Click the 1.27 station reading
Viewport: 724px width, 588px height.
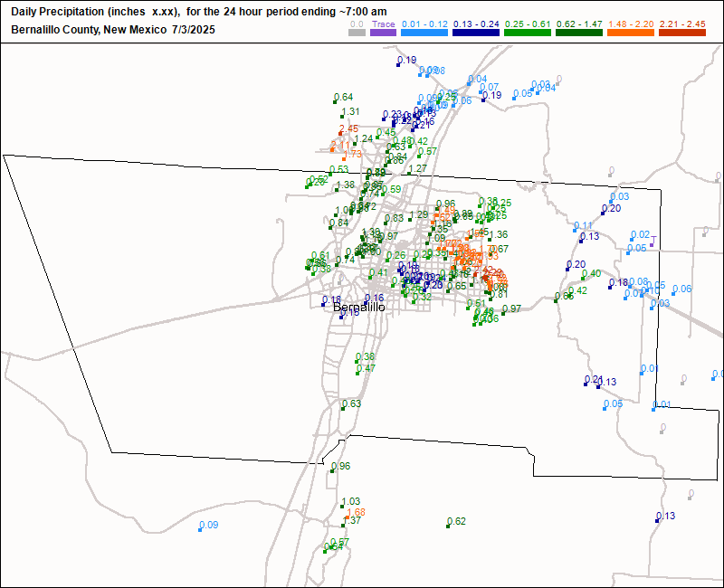pos(418,169)
